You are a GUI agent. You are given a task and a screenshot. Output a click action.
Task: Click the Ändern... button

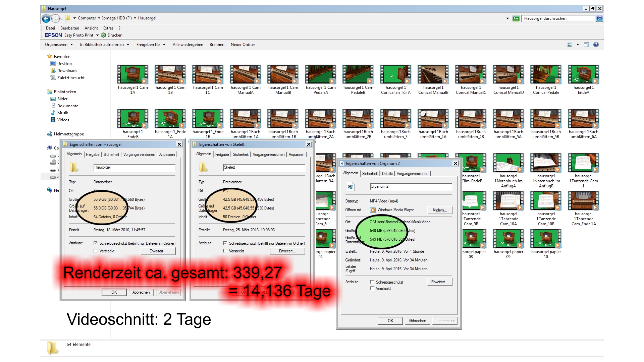(x=439, y=210)
